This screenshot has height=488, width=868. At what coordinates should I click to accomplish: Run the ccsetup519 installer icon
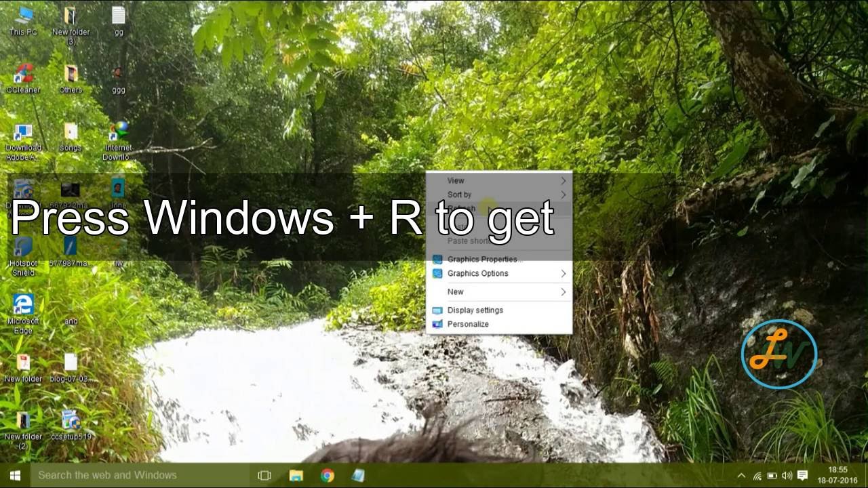point(71,426)
